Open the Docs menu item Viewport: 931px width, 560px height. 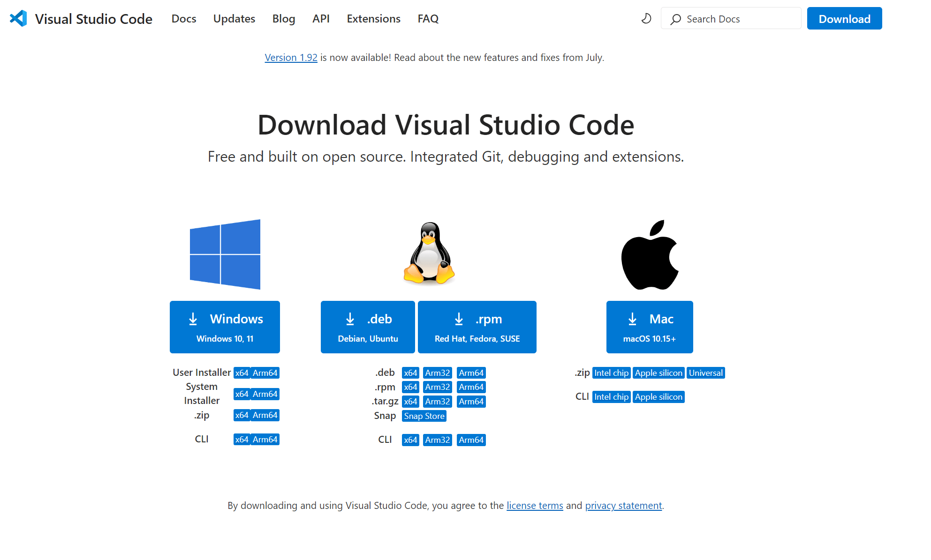184,19
